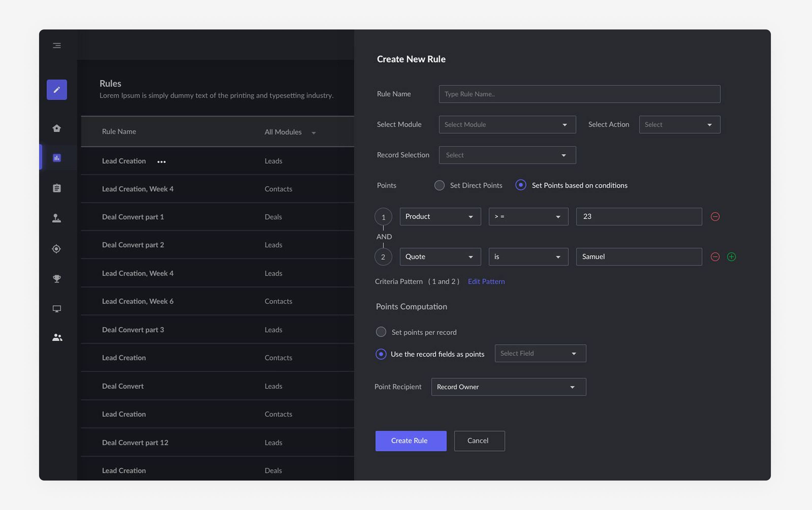812x510 pixels.
Task: Expand the Record Selection dropdown
Action: tap(507, 155)
